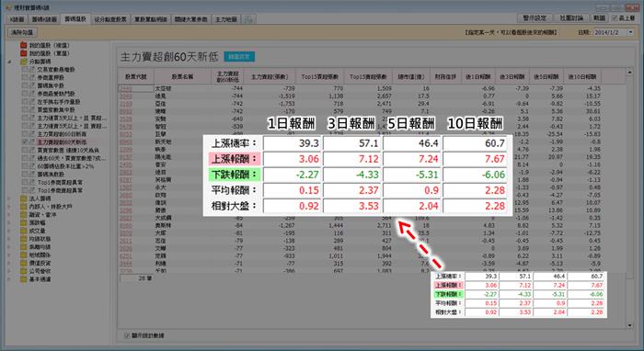The width and height of the screenshot is (644, 351).
Task: Click the 警示設定 button
Action: tap(535, 18)
